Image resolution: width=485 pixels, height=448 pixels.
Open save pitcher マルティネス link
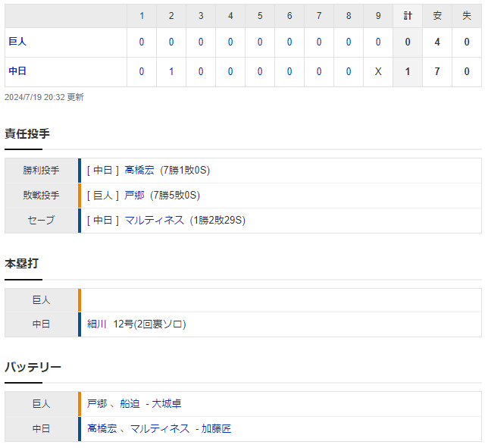click(154, 221)
